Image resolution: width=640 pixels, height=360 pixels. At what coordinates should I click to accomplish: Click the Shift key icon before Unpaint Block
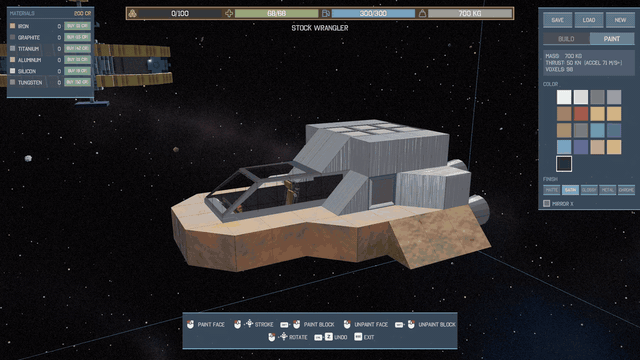pyautogui.click(x=399, y=325)
